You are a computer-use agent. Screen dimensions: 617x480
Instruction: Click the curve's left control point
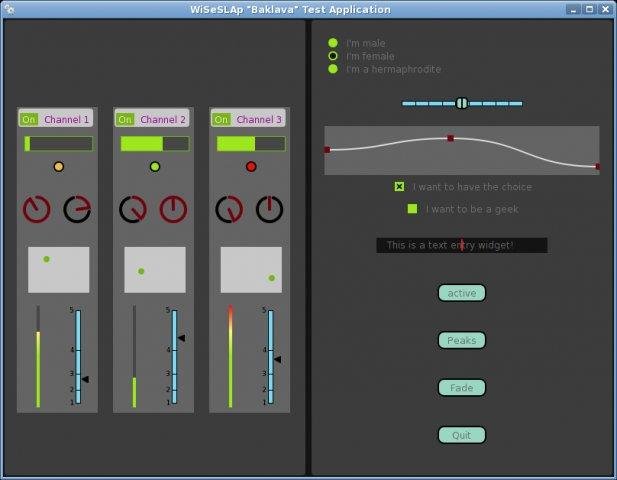click(x=327, y=150)
